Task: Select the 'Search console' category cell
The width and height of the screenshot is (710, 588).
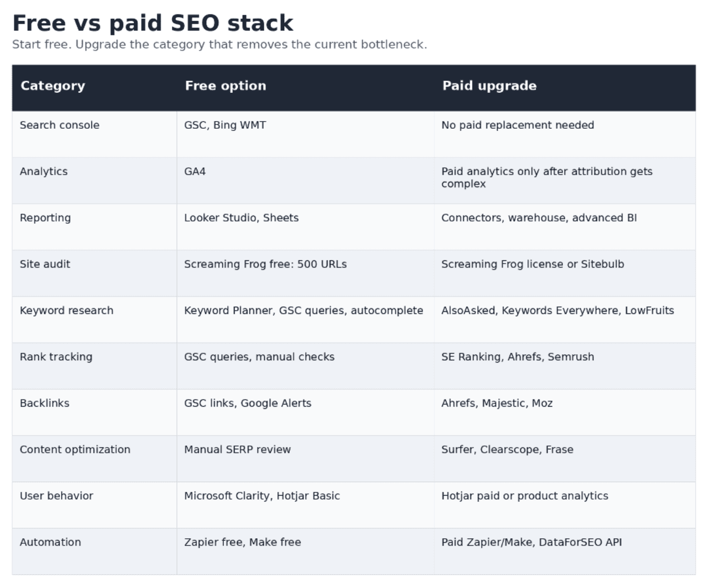Action: [95, 134]
